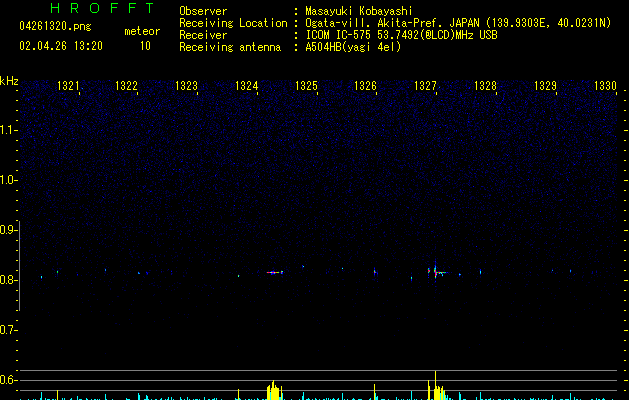Viewport: 629px width, 400px height.
Task: Click the 0.8 kHz axis label
Action: [8, 280]
